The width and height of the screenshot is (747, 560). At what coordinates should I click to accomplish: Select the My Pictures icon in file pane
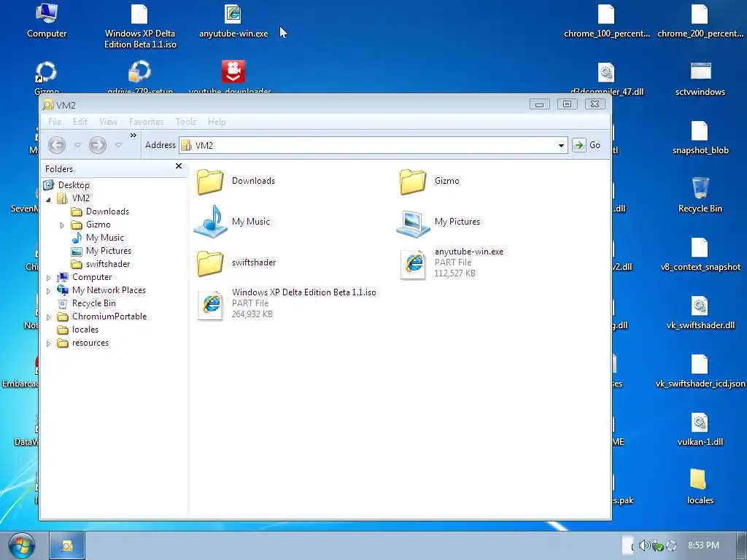[x=413, y=223]
